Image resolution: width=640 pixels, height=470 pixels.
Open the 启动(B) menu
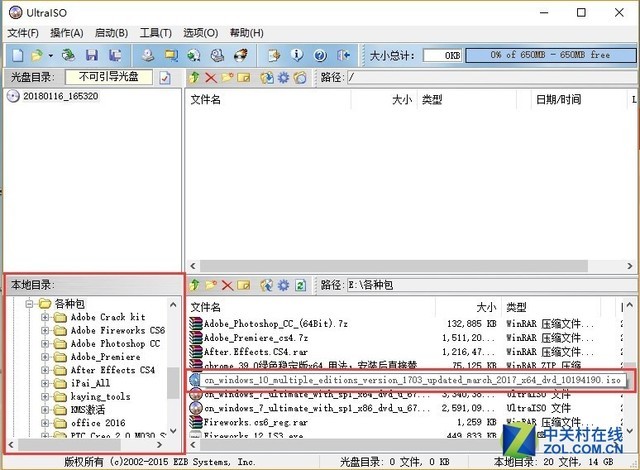(111, 33)
